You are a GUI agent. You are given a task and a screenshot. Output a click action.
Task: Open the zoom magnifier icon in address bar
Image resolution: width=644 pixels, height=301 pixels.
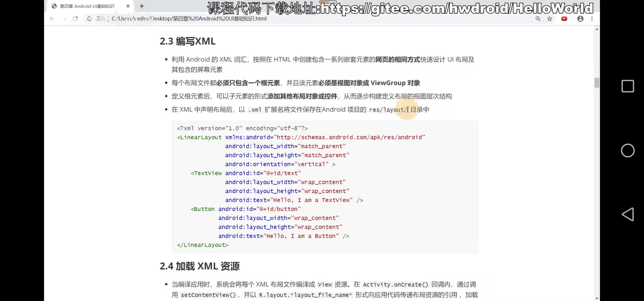(538, 19)
